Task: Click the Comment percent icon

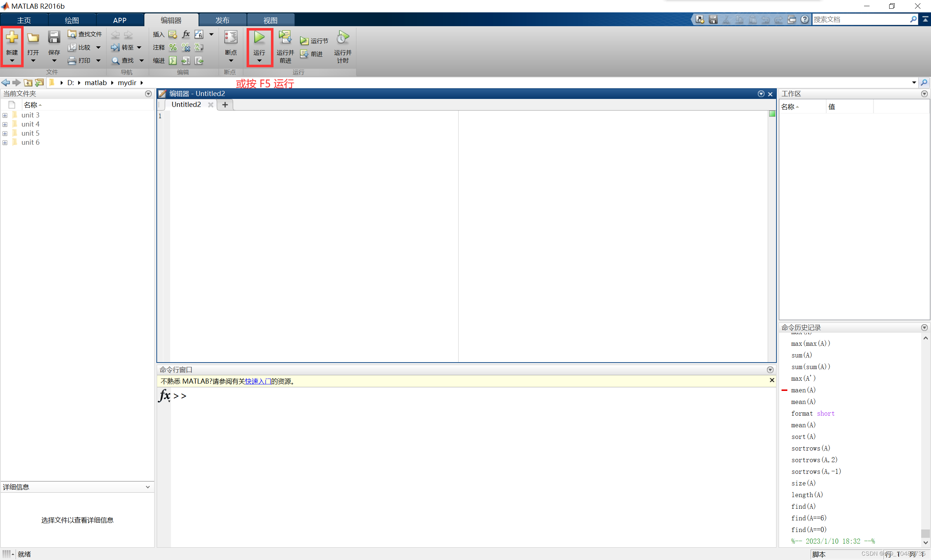Action: pyautogui.click(x=173, y=48)
